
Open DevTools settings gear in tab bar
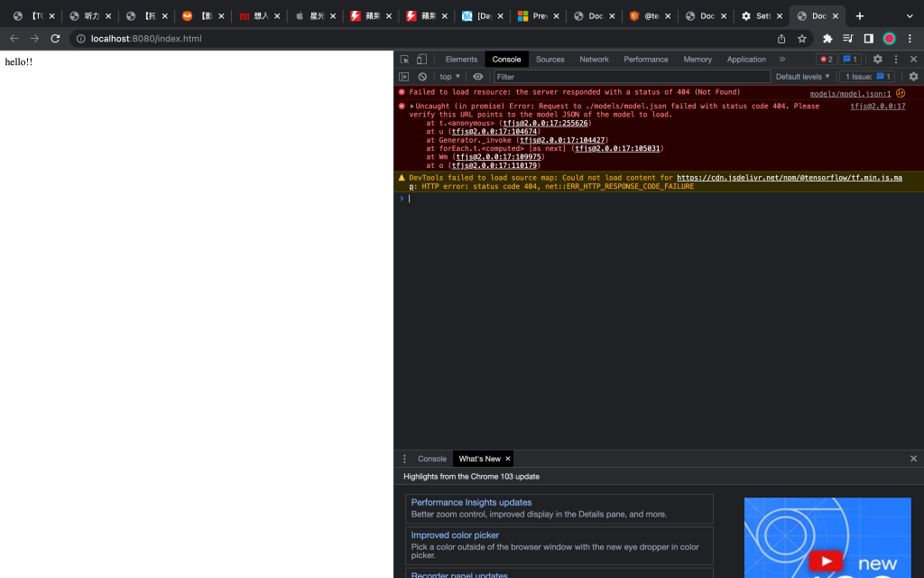pyautogui.click(x=877, y=60)
